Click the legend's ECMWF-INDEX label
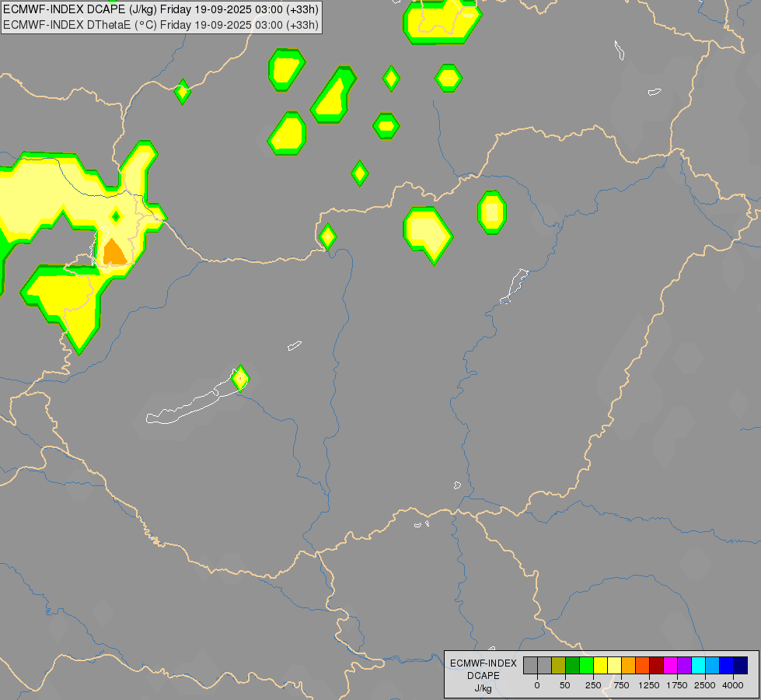The image size is (761, 700). pos(483,663)
